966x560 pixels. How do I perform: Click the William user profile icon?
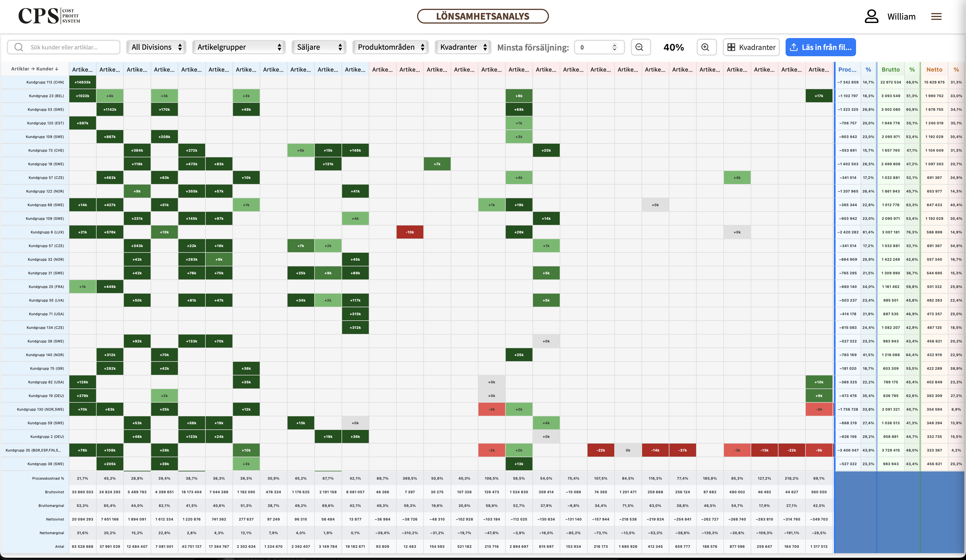click(871, 16)
